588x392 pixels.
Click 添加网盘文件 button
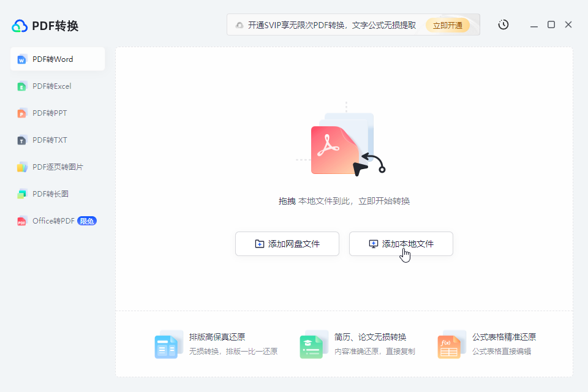coord(287,244)
